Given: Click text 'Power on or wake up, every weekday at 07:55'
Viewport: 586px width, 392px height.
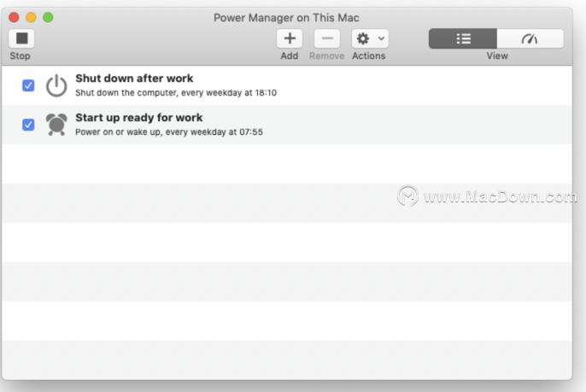Looking at the screenshot, I should click(x=169, y=132).
